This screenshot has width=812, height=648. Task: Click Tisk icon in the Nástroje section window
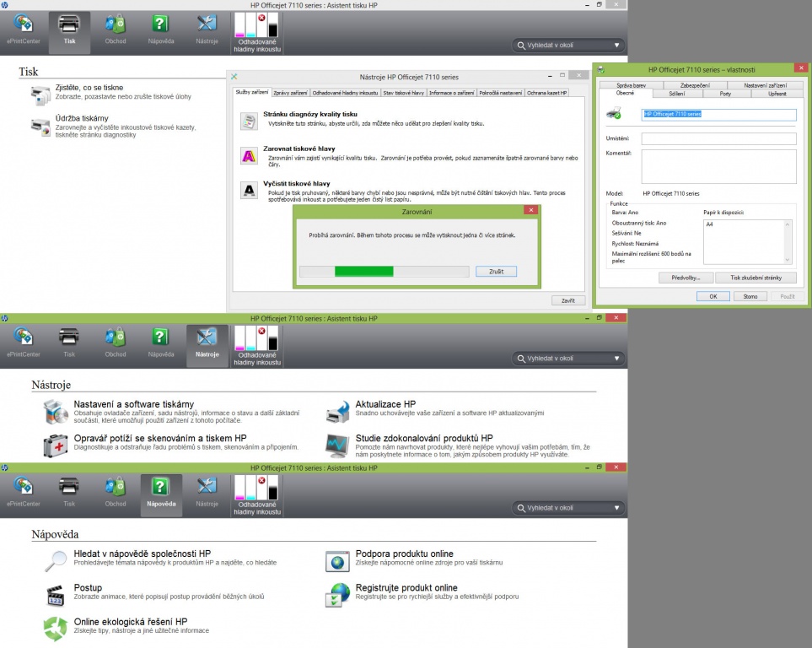(x=69, y=343)
